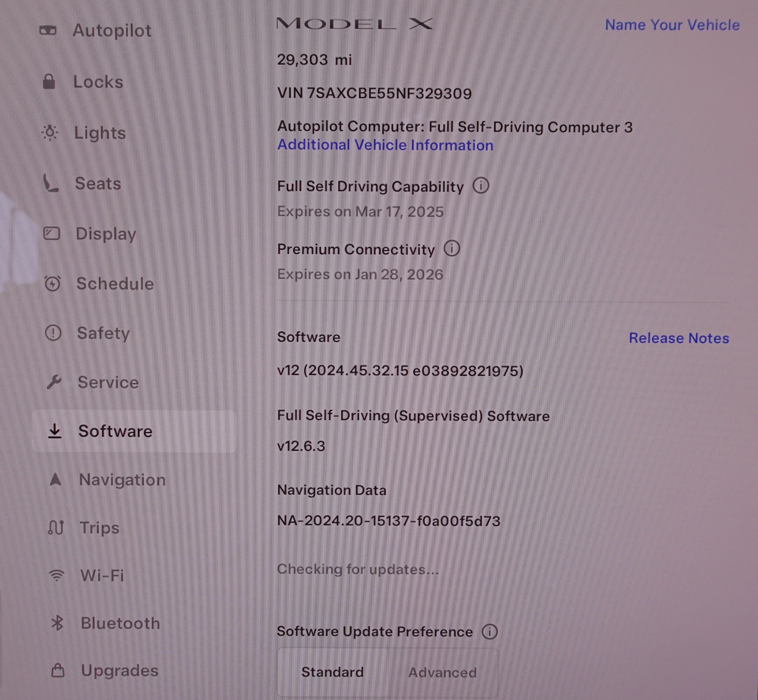Open Navigation settings

click(122, 480)
